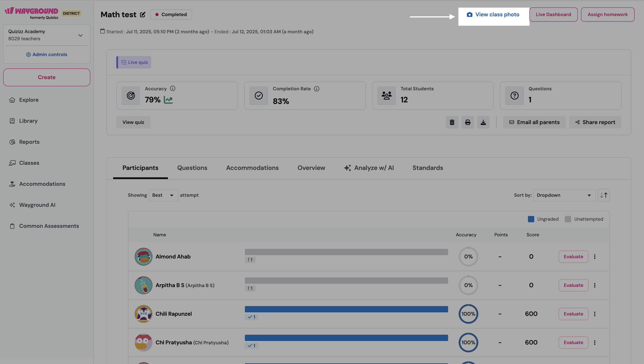Click the View class photo button
644x364 pixels.
pyautogui.click(x=494, y=15)
